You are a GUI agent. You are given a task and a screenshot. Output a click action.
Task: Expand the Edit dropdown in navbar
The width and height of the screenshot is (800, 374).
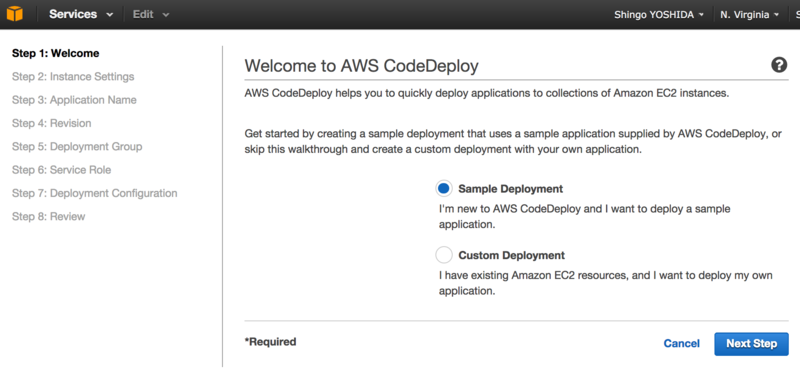pyautogui.click(x=151, y=14)
